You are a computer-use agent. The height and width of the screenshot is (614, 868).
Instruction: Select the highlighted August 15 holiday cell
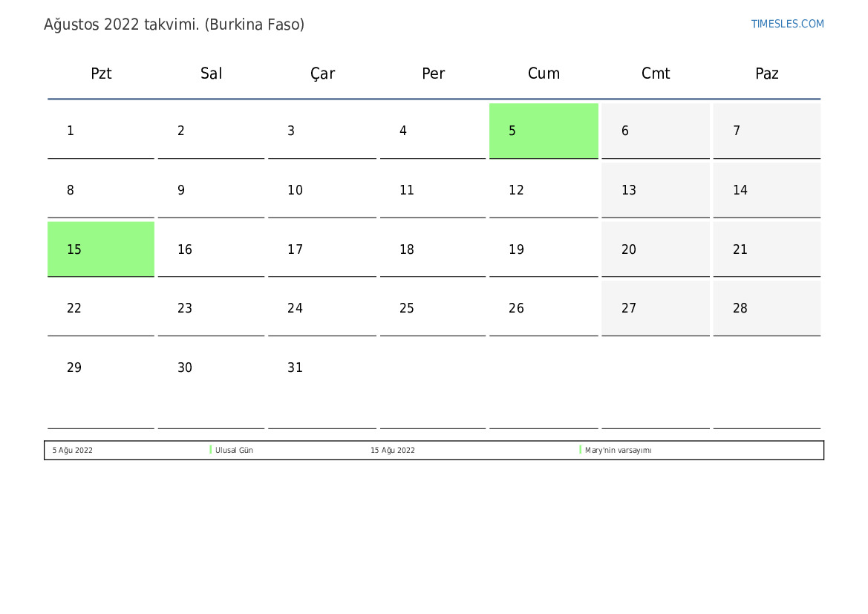pyautogui.click(x=101, y=249)
